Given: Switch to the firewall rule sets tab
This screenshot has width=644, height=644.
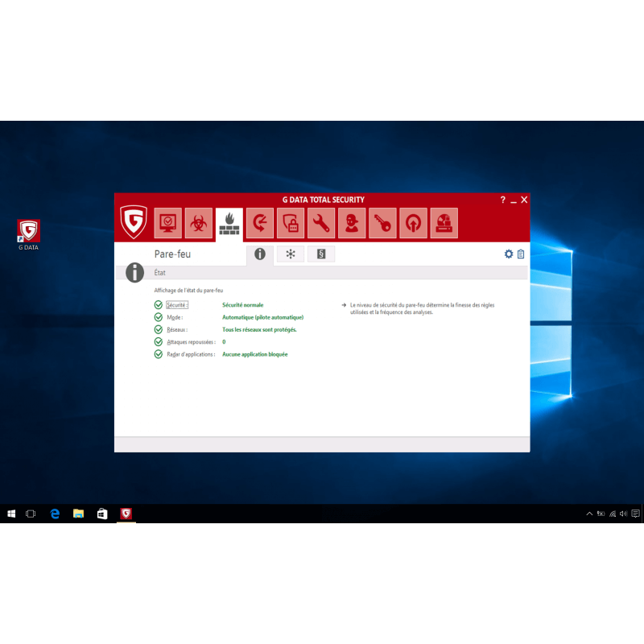Looking at the screenshot, I should point(321,254).
